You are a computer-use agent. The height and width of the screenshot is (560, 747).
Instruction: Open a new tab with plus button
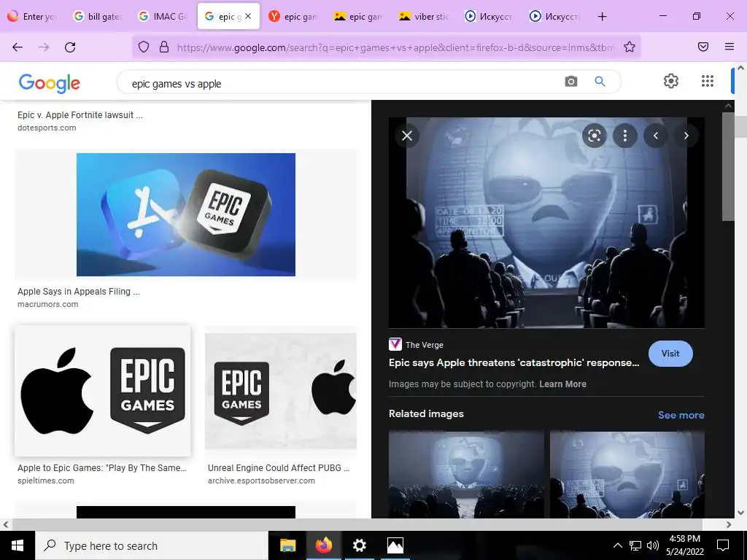[602, 17]
